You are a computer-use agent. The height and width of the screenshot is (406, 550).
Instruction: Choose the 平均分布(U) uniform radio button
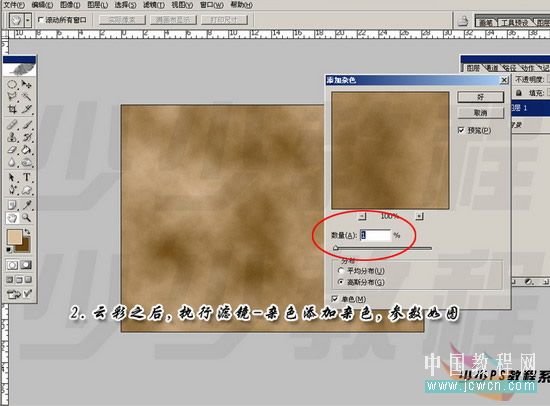pyautogui.click(x=341, y=271)
